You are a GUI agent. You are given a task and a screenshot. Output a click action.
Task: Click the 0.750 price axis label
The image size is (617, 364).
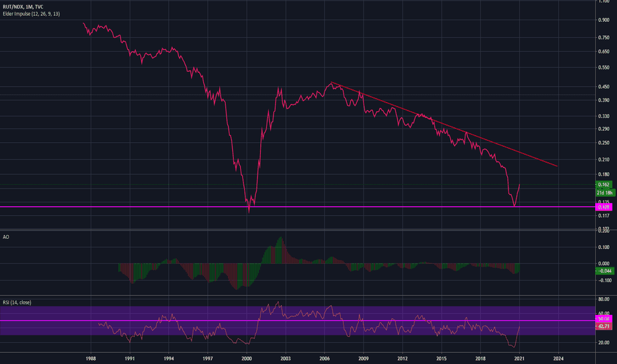pos(604,37)
